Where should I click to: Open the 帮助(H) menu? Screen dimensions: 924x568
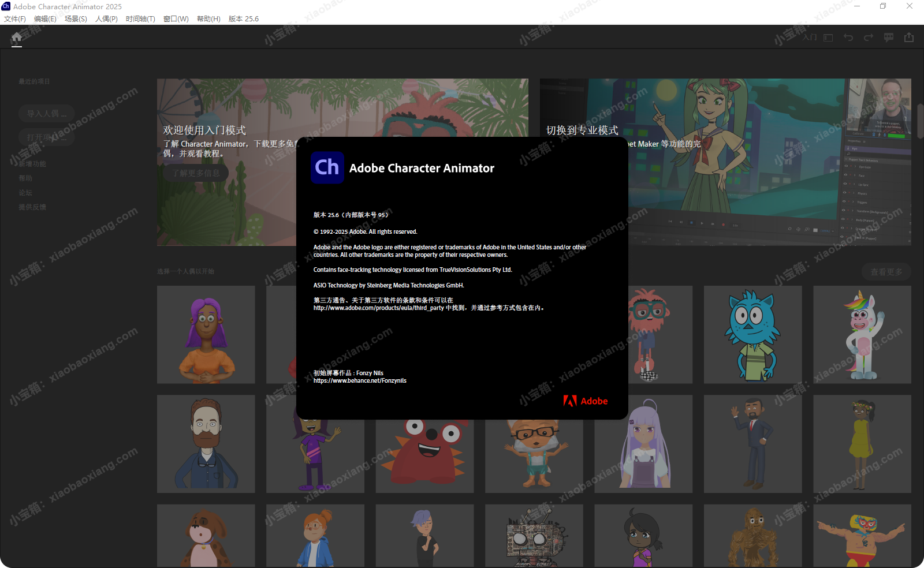pos(208,18)
